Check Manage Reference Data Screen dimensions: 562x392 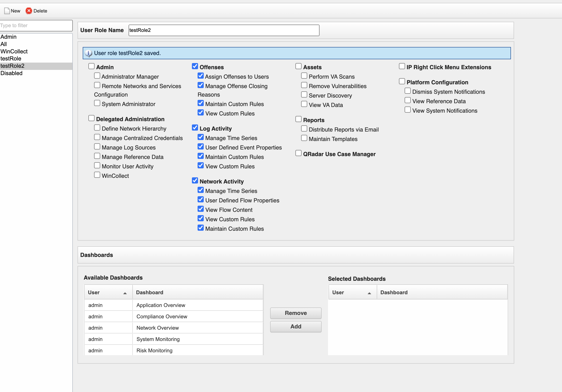[x=97, y=156]
